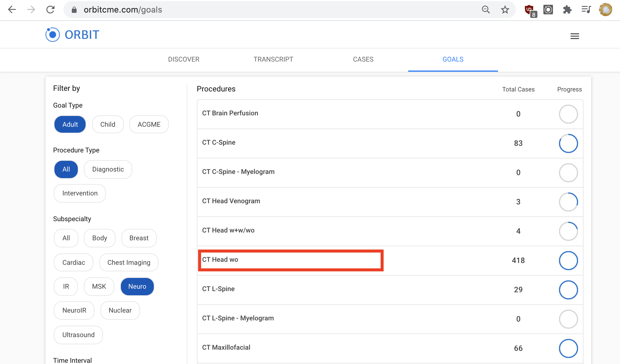The image size is (620, 364).
Task: Click the CT C-Spine progress circle
Action: 568,143
